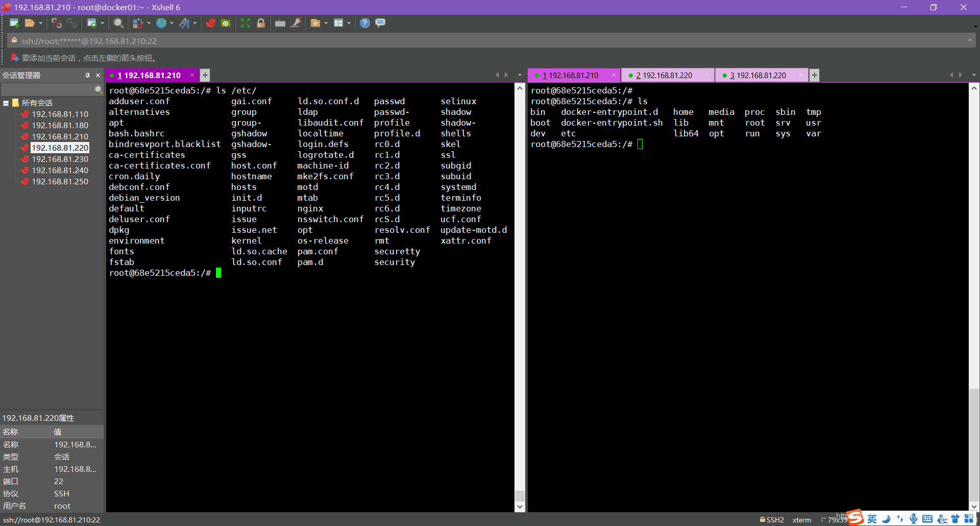This screenshot has height=526, width=980.
Task: Open the address bar history dropdown arrow
Action: pos(970,41)
